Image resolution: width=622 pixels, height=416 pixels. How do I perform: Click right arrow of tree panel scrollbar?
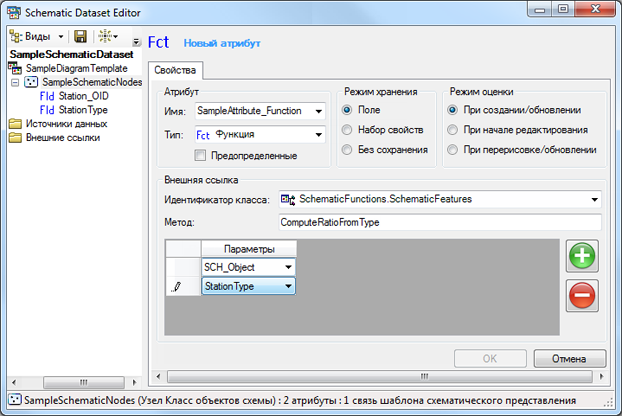click(x=134, y=383)
